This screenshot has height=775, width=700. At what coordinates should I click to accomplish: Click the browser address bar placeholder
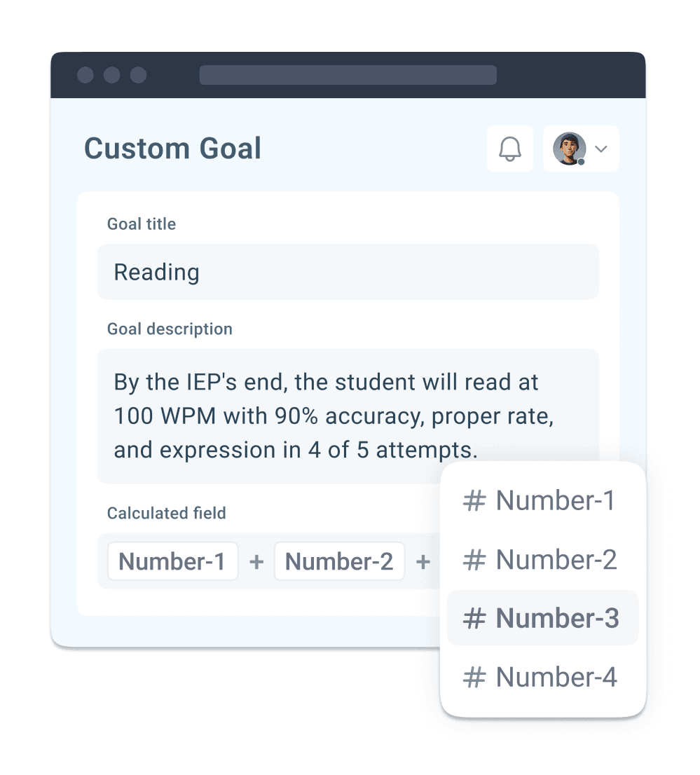tap(348, 75)
